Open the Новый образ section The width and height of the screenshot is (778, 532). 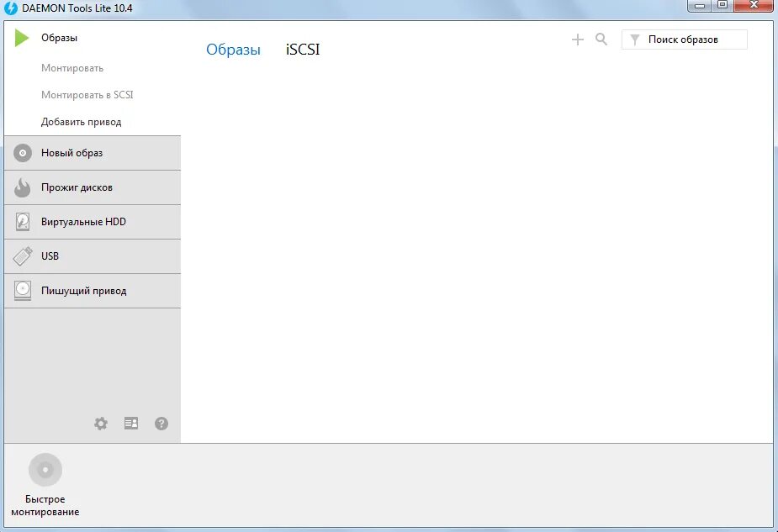pos(93,153)
